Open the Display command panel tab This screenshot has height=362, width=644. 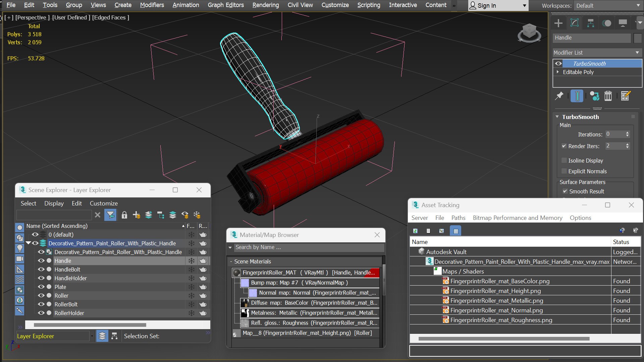pyautogui.click(x=623, y=23)
